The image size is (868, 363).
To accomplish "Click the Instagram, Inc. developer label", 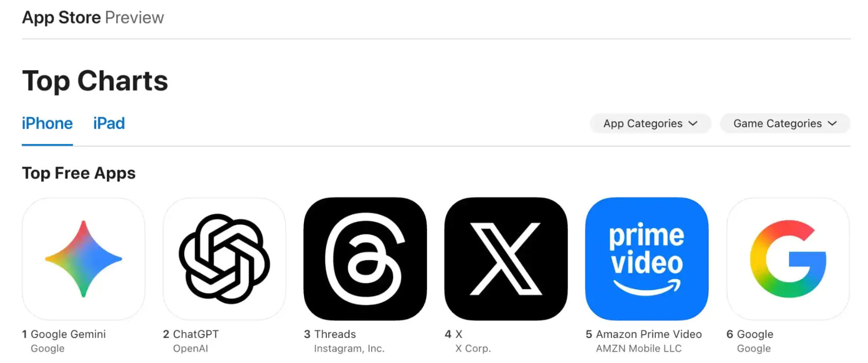I will (x=349, y=348).
